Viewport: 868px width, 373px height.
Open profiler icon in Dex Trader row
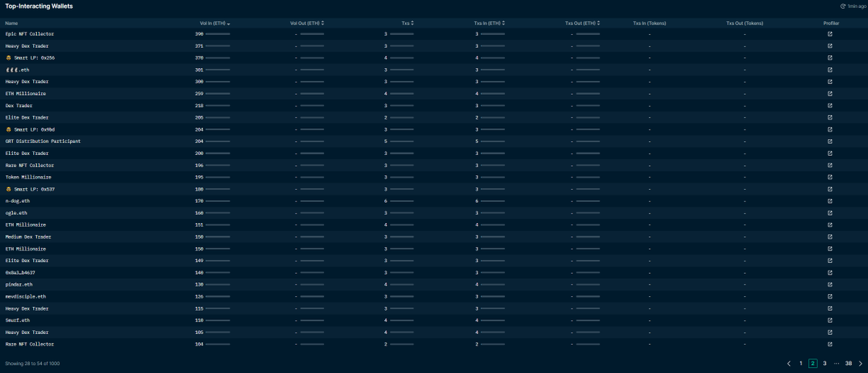click(830, 106)
